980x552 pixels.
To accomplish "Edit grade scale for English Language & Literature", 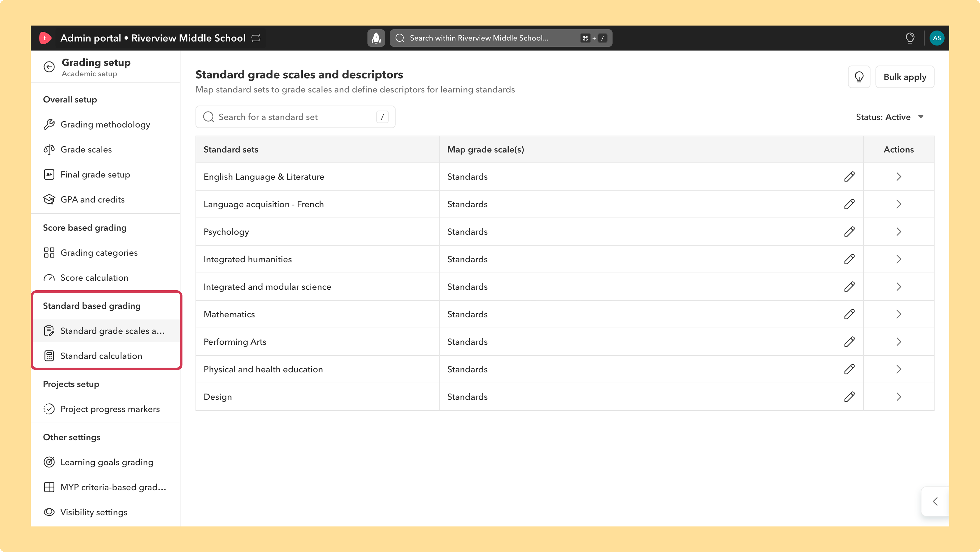I will pyautogui.click(x=850, y=176).
